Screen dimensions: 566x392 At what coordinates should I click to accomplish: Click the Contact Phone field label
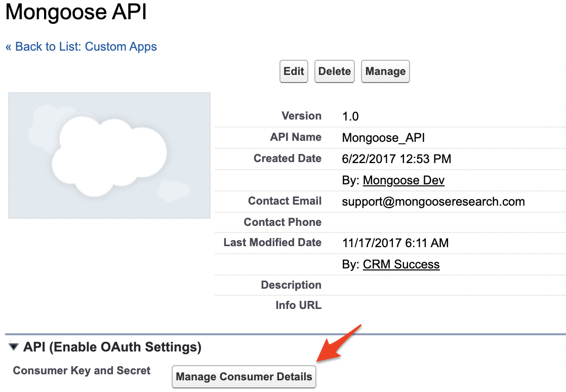point(282,222)
